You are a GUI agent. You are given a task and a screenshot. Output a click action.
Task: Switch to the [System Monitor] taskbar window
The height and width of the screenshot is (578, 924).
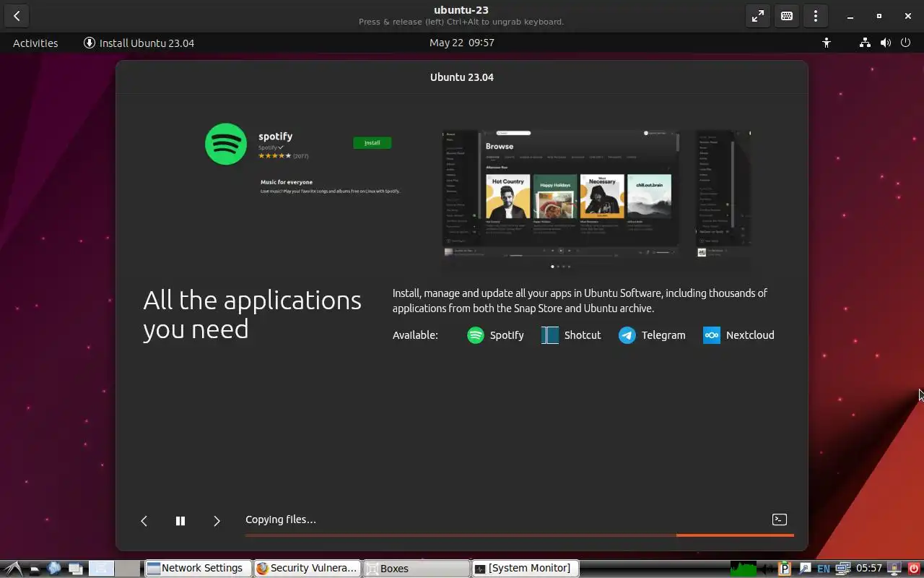[x=524, y=569]
